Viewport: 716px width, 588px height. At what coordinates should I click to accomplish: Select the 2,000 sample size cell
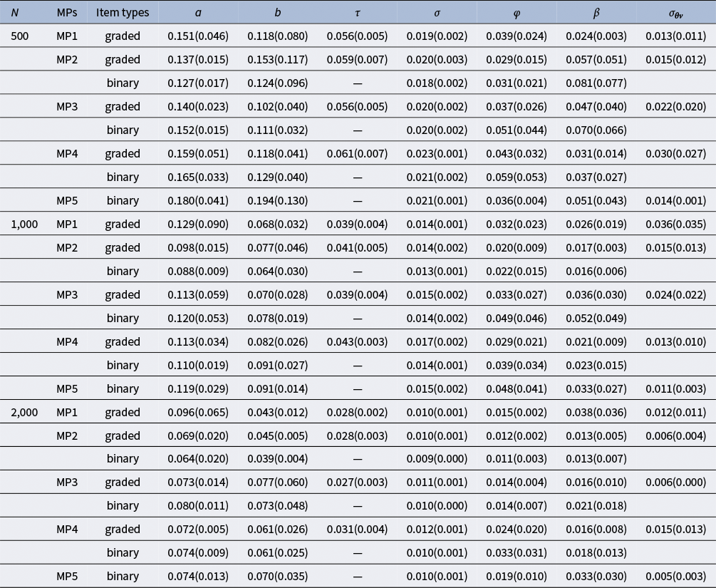coord(24,413)
